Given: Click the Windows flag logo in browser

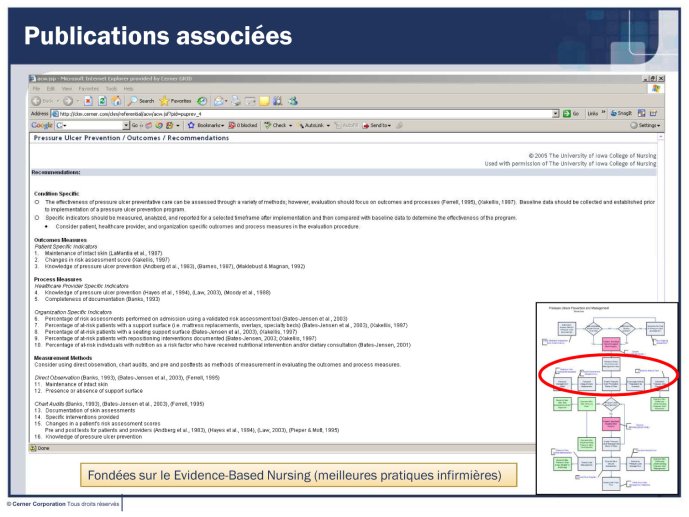Looking at the screenshot, I should point(656,88).
